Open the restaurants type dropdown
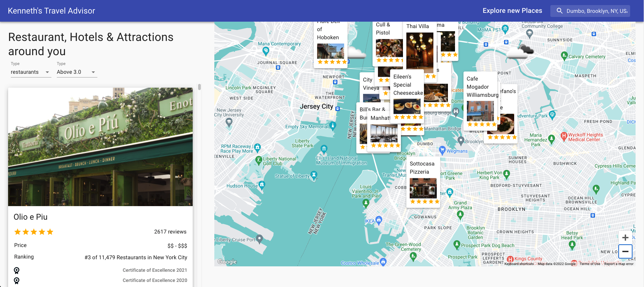The width and height of the screenshot is (644, 287). pos(31,72)
